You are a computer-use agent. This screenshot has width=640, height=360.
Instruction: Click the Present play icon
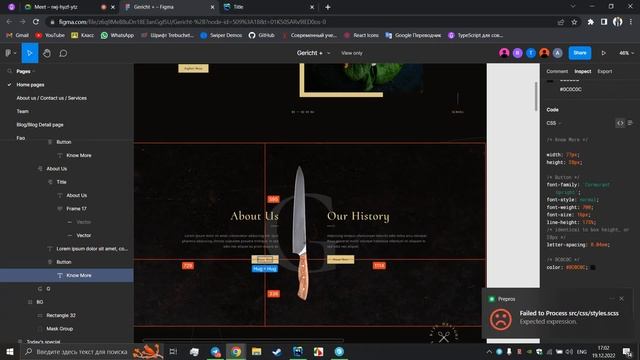coord(603,53)
